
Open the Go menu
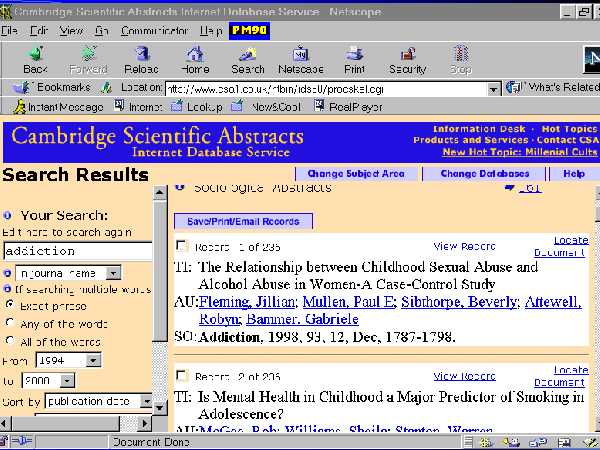tap(101, 31)
